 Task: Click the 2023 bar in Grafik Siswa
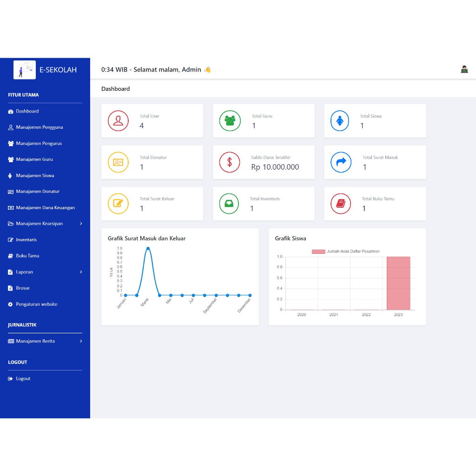pos(398,283)
